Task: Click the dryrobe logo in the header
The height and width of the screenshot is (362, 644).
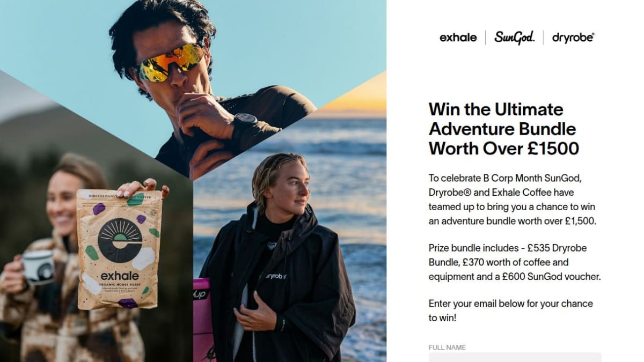Action: pos(573,38)
